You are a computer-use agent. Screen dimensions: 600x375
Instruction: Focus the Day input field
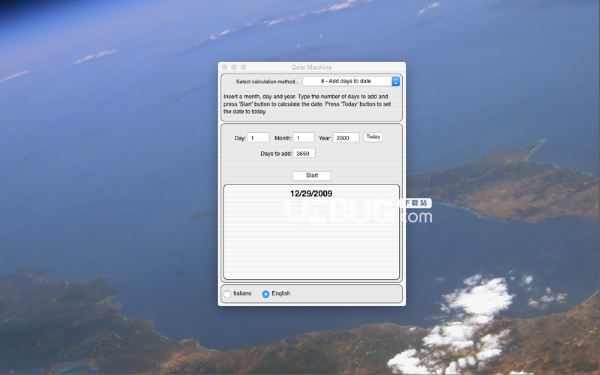[x=258, y=137]
